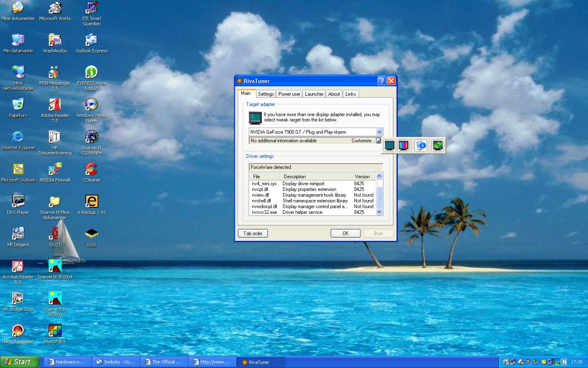The image size is (588, 368).
Task: Switch to the Links tab
Action: [351, 94]
